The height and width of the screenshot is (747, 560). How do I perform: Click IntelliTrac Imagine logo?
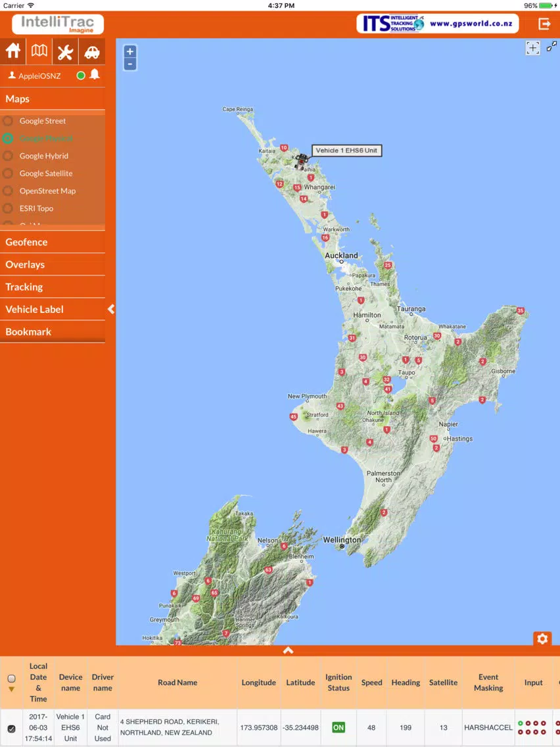coord(58,24)
